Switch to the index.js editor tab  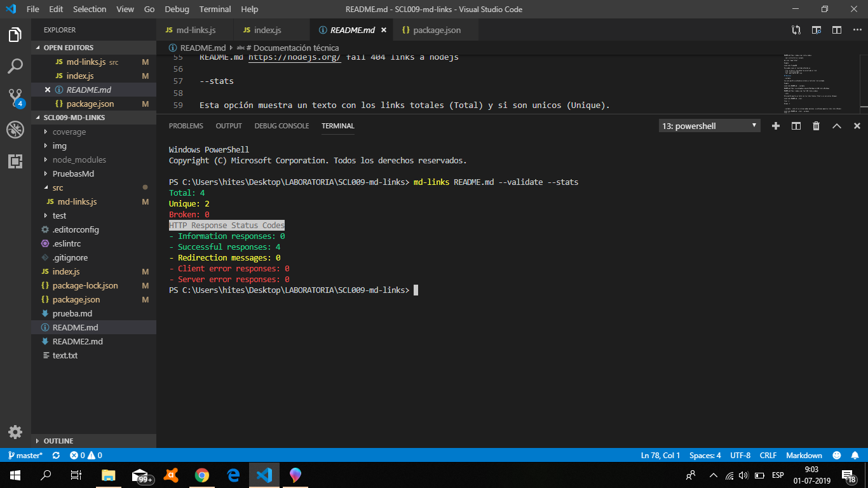(271, 30)
